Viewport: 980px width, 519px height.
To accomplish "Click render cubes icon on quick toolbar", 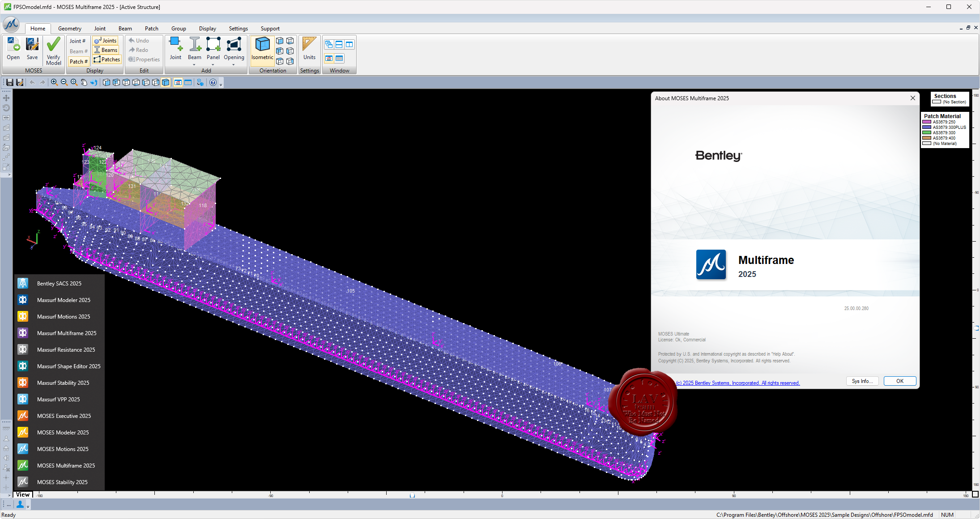I will pyautogui.click(x=200, y=82).
